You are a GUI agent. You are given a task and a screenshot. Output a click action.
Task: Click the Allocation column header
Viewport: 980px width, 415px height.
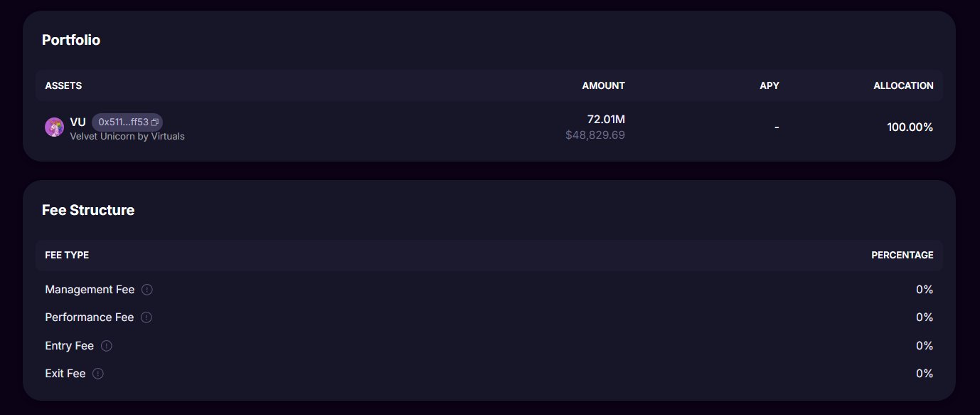click(x=903, y=85)
